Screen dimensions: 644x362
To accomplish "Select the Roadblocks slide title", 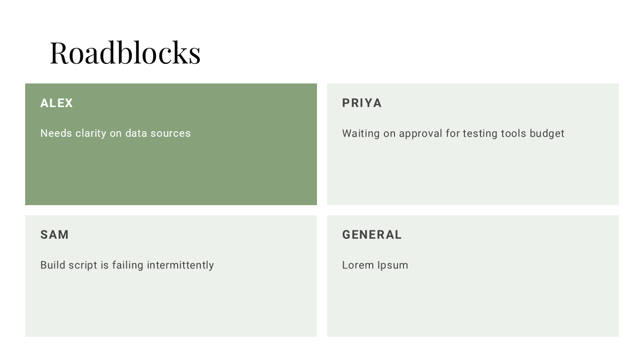I will pos(125,52).
